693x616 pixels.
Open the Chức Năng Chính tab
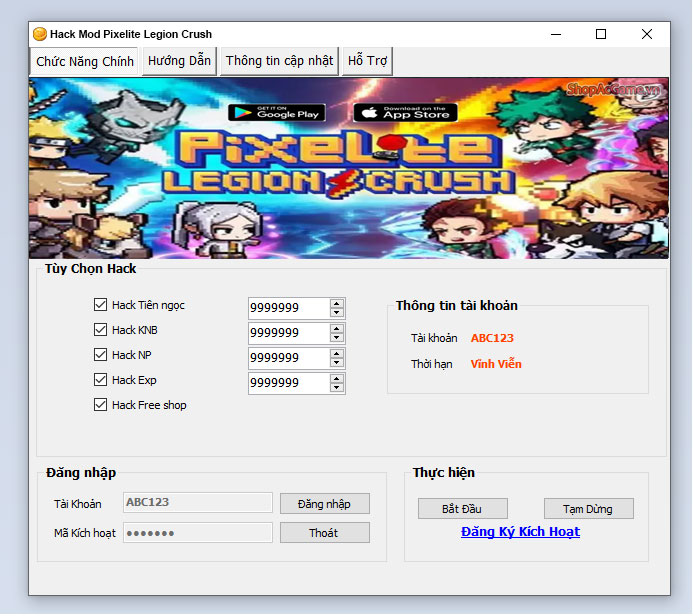pos(85,61)
